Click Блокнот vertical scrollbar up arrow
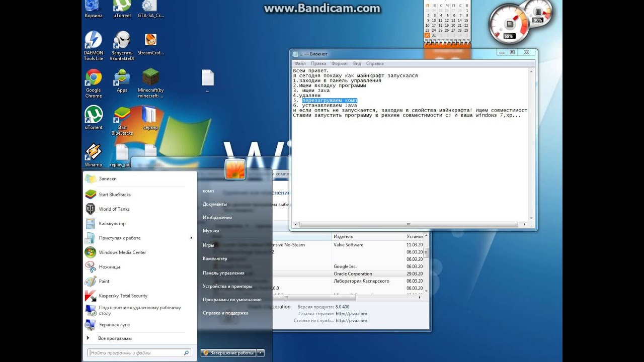 click(531, 72)
